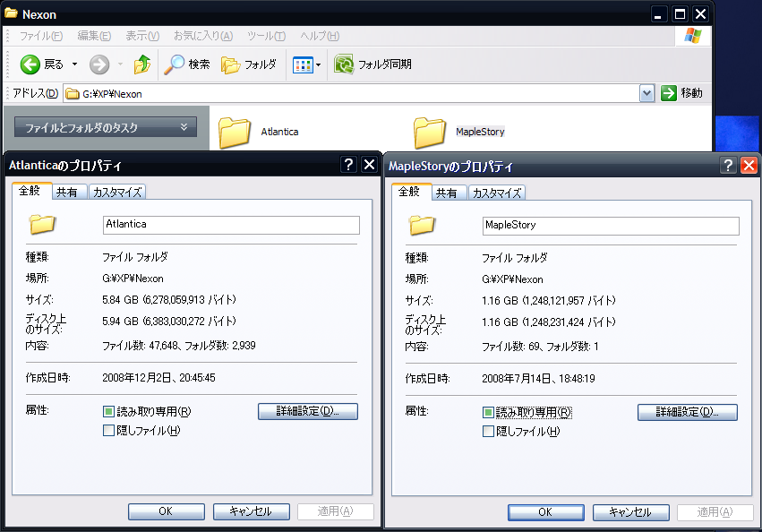Click folder icon in Atlantica properties
This screenshot has width=762, height=532.
tap(42, 224)
